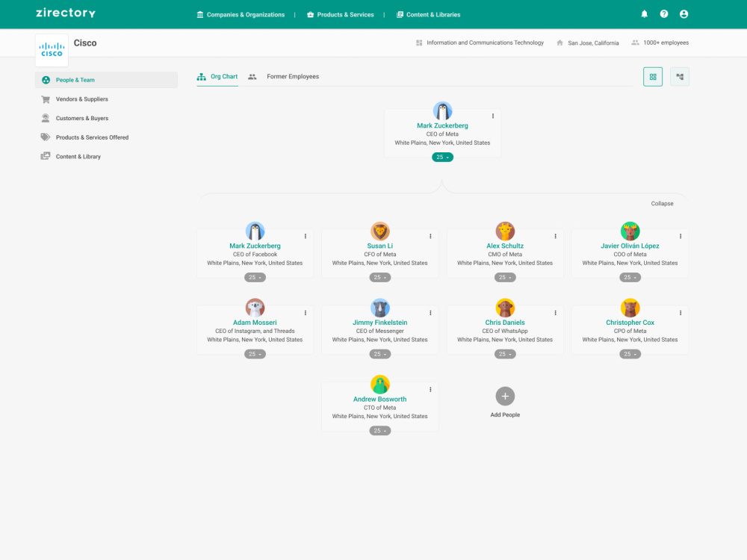Click the People & Team sidebar icon
Screen dimensions: 747x560
point(46,80)
